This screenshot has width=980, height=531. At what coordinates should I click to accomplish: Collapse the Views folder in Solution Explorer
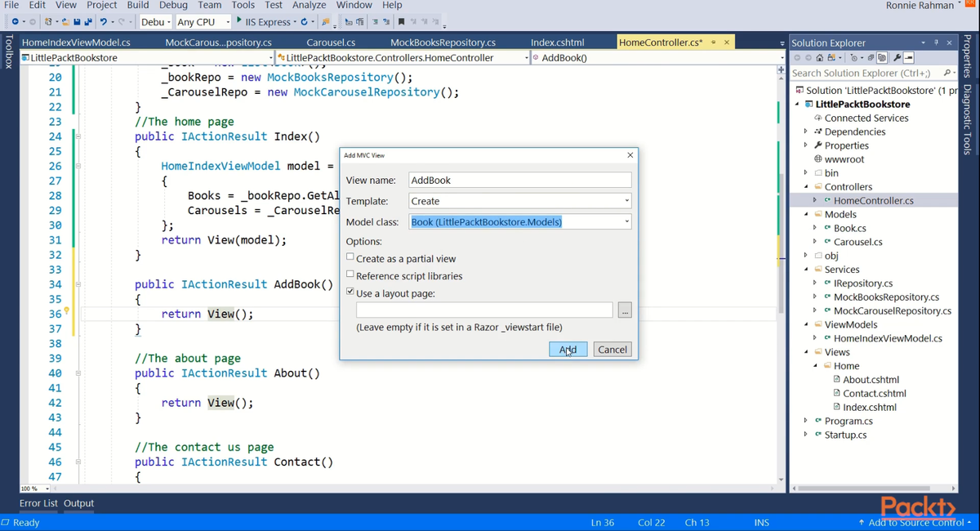click(806, 352)
